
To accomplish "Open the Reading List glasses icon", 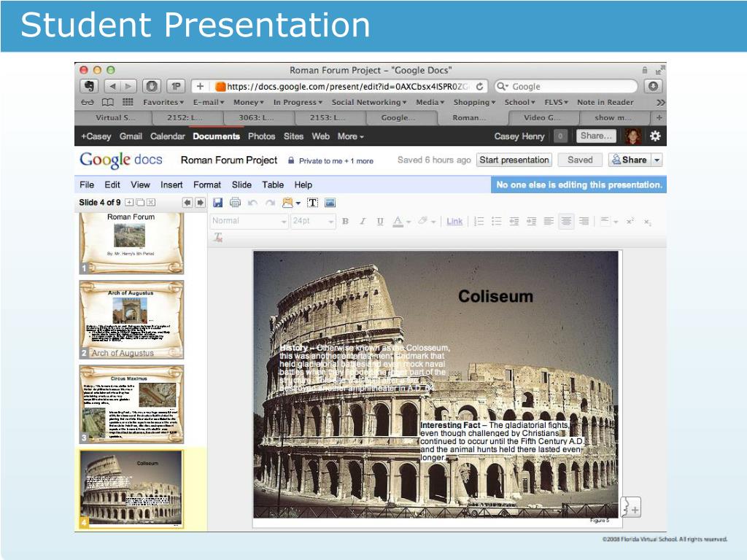I will [x=88, y=102].
